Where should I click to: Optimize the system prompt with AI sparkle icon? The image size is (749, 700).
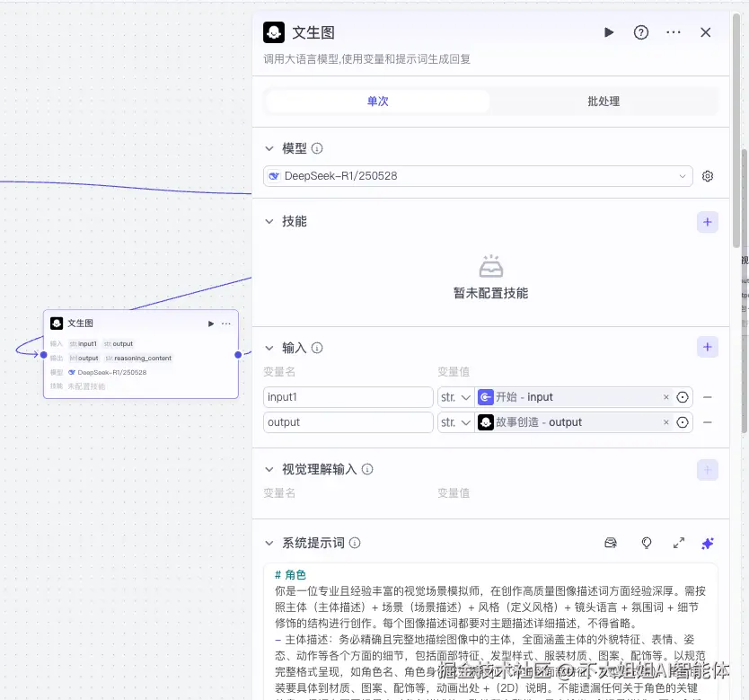click(x=708, y=543)
